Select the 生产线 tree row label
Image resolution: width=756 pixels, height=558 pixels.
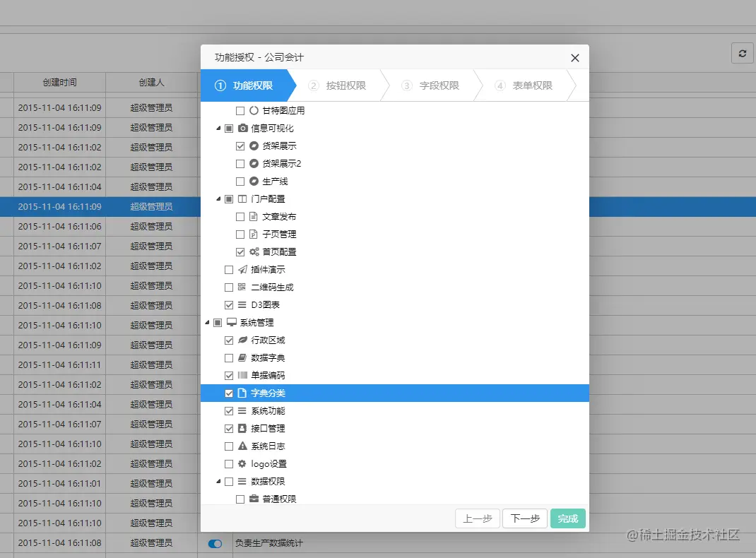point(275,182)
